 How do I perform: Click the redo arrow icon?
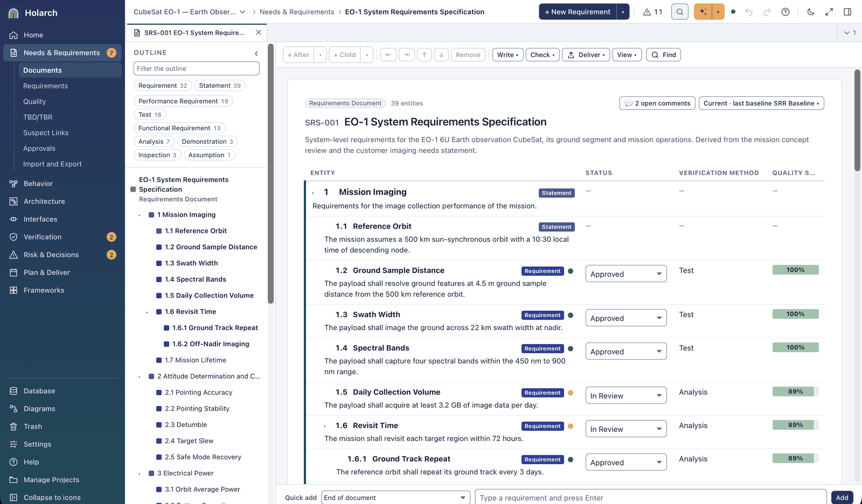tap(767, 12)
